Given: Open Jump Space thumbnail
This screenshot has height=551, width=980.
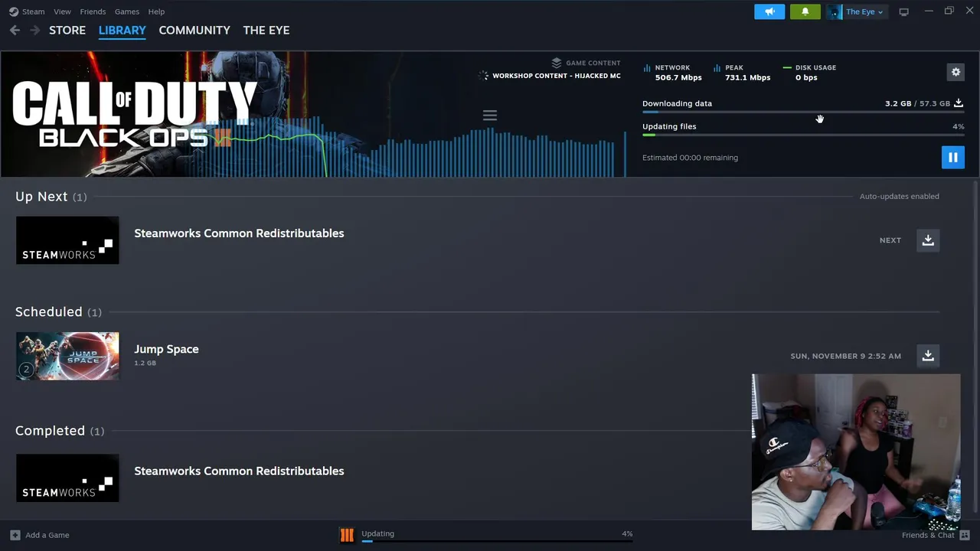Looking at the screenshot, I should 67,356.
